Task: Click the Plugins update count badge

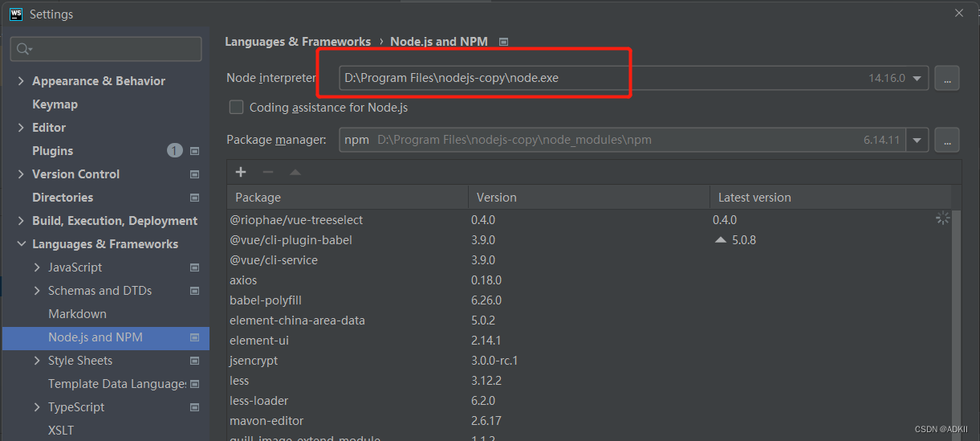Action: coord(175,150)
